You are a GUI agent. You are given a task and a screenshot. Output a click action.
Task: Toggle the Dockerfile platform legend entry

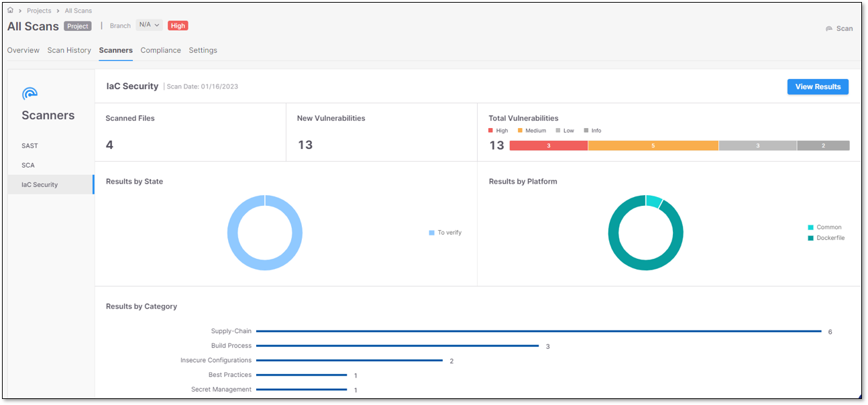(826, 238)
